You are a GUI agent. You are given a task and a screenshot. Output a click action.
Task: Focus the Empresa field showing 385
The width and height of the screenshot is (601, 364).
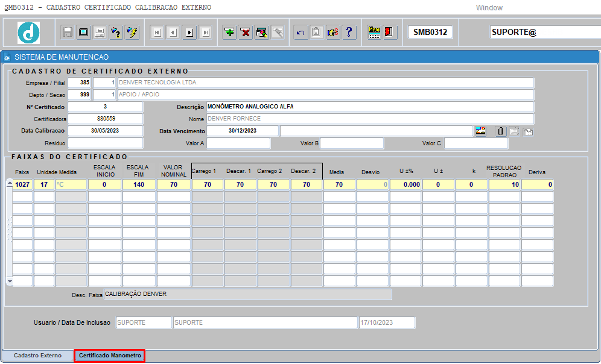click(x=79, y=83)
